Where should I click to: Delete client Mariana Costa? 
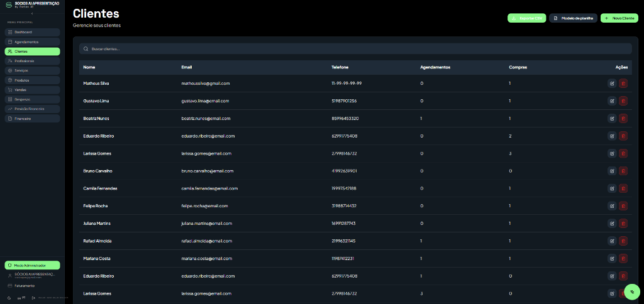(623, 258)
